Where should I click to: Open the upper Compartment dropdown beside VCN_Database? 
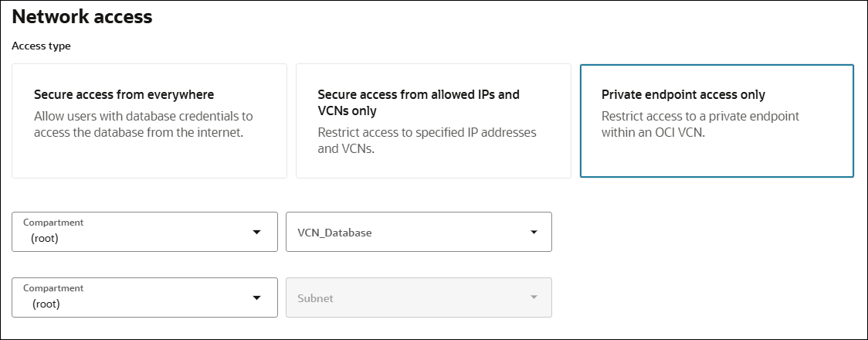click(144, 232)
